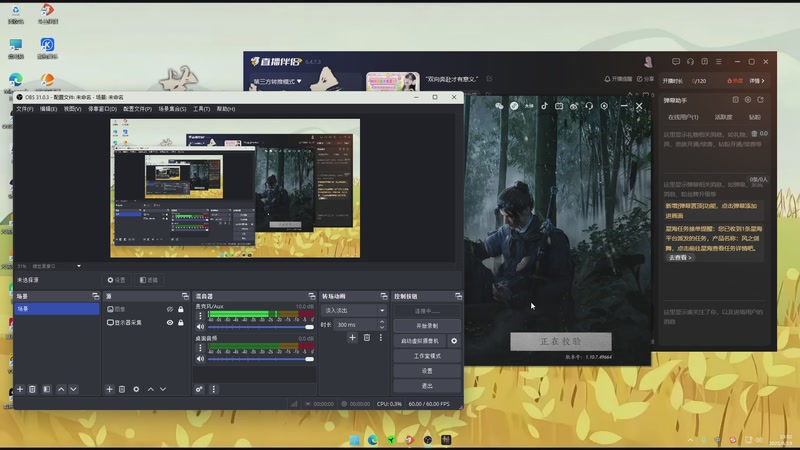
Task: Select the 显示器采集 source row
Action: pos(145,322)
